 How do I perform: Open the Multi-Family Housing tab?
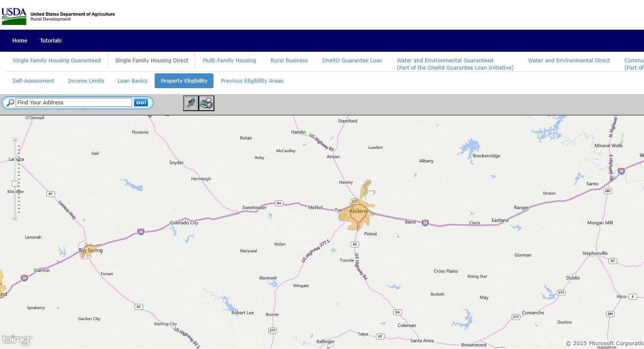click(x=229, y=60)
